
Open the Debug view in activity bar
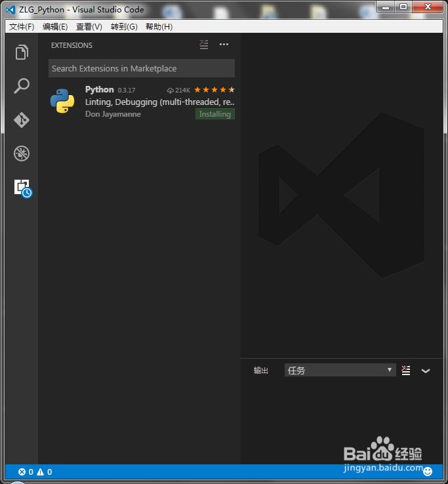(22, 153)
